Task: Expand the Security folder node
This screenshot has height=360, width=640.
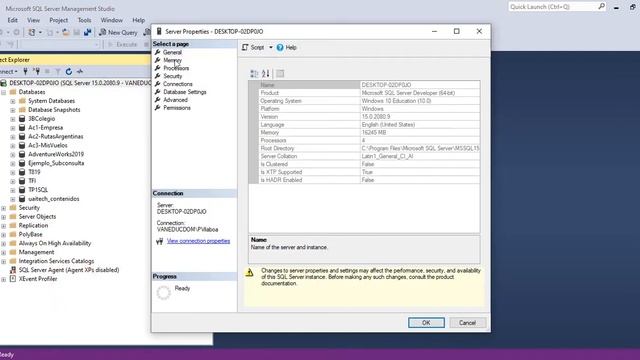Action: [x=4, y=208]
